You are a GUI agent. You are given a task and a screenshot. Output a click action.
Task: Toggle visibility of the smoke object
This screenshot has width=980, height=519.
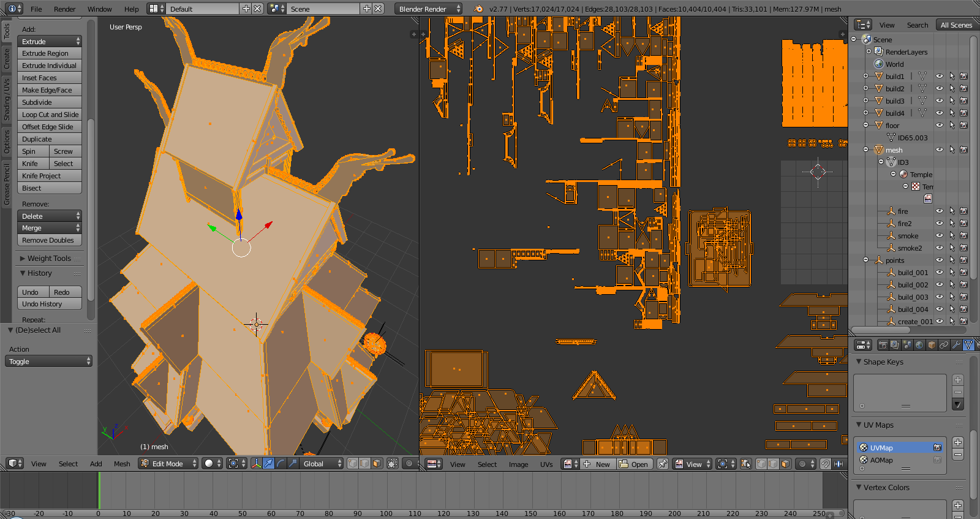tap(939, 236)
